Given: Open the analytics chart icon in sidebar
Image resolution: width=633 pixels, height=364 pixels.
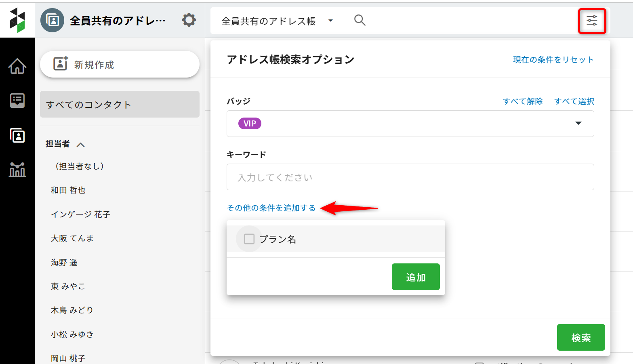Looking at the screenshot, I should tap(17, 170).
